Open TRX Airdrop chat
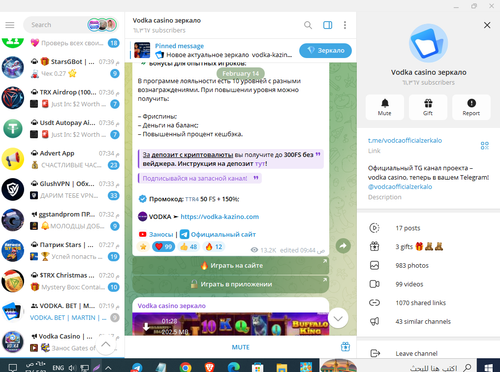This screenshot has width=500, height=372. click(62, 98)
